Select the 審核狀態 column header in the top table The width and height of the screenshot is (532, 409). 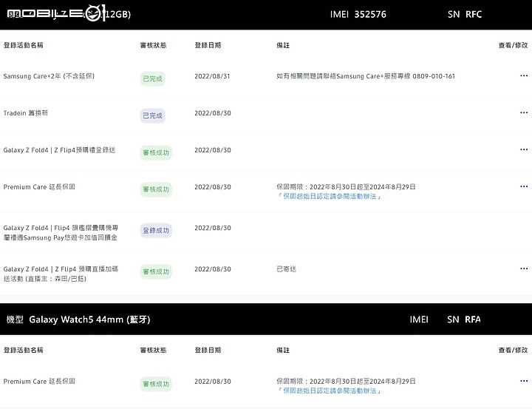tap(154, 45)
